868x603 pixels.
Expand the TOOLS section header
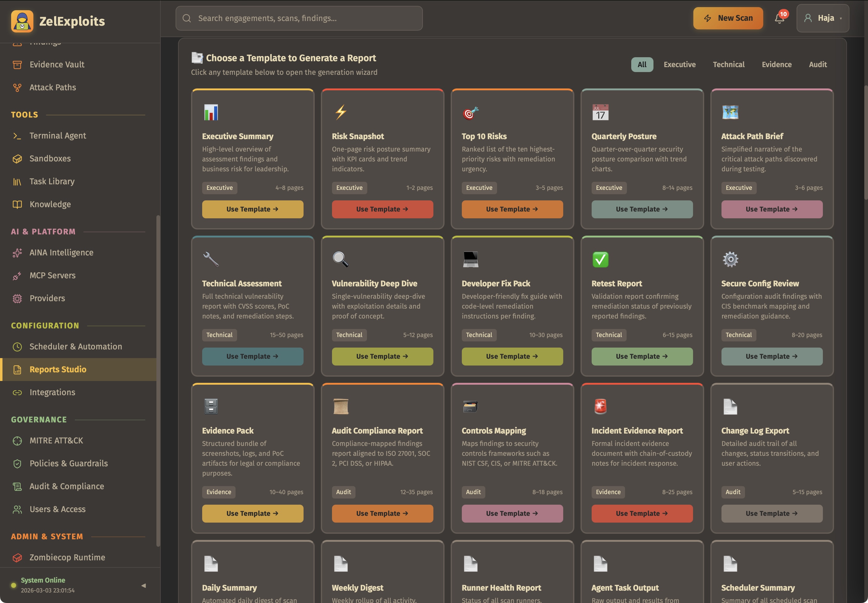[24, 114]
